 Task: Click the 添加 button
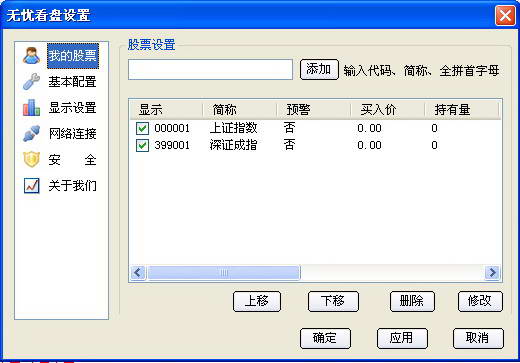tap(319, 69)
